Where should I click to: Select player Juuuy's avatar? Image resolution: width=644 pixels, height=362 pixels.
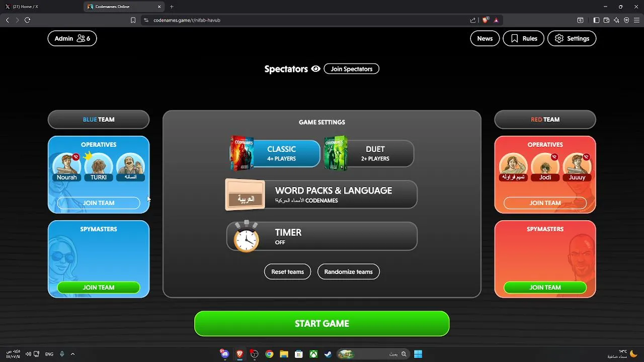[577, 167]
